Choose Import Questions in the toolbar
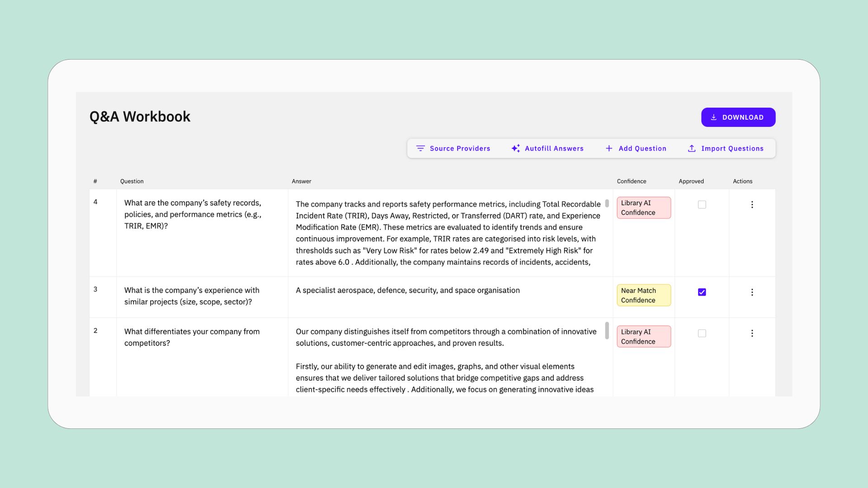The image size is (868, 488). tap(725, 148)
